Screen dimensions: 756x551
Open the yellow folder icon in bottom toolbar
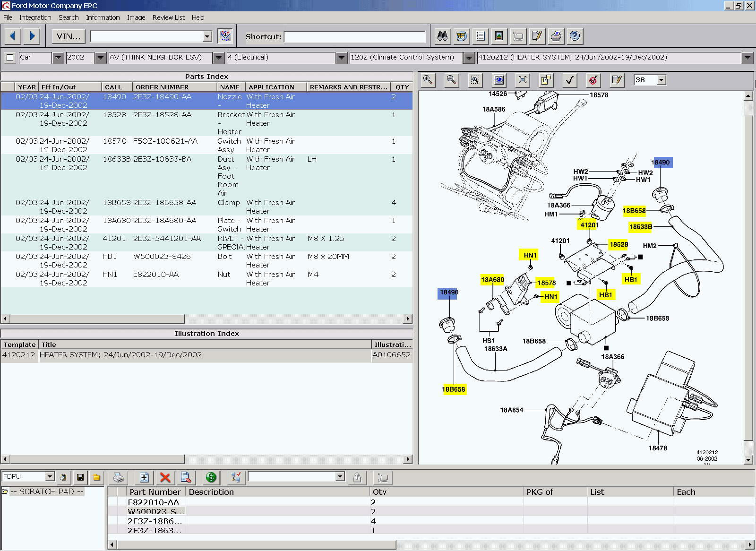pos(97,478)
